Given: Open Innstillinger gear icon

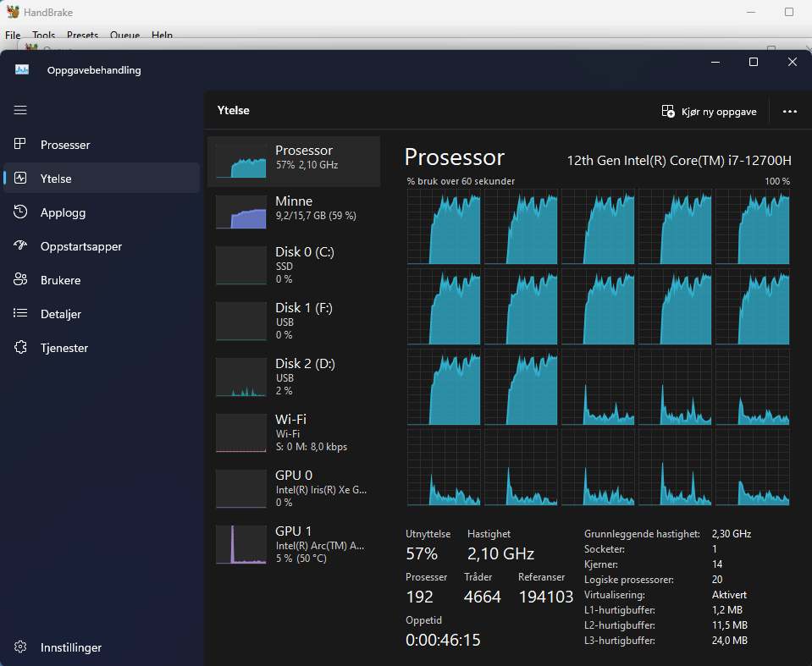Looking at the screenshot, I should coord(21,647).
